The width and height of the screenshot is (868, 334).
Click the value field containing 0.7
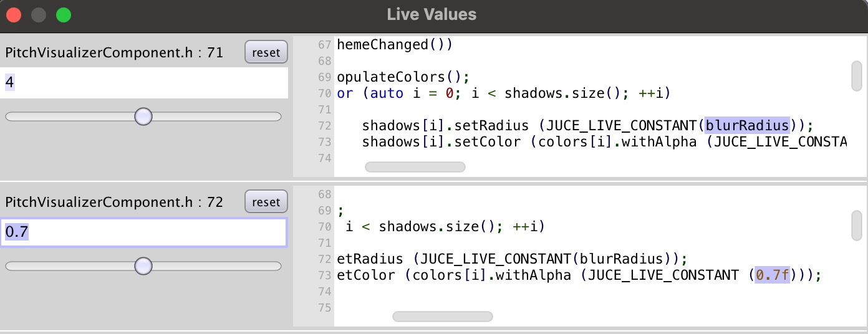tap(144, 232)
